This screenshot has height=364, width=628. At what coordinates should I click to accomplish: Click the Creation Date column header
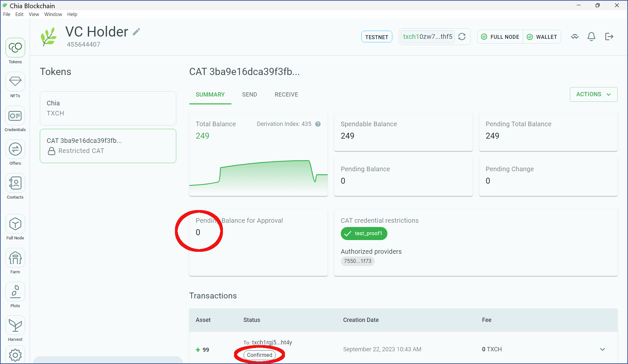coord(361,320)
